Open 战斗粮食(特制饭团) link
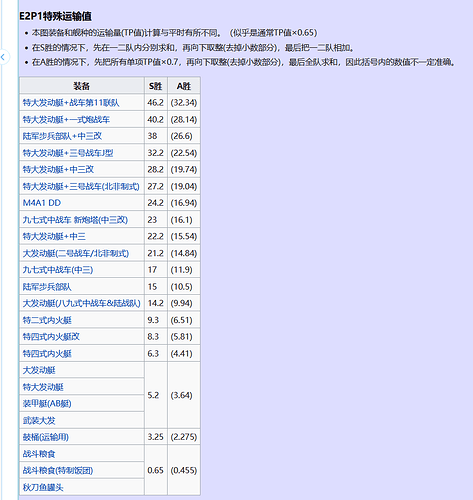 tap(58, 470)
